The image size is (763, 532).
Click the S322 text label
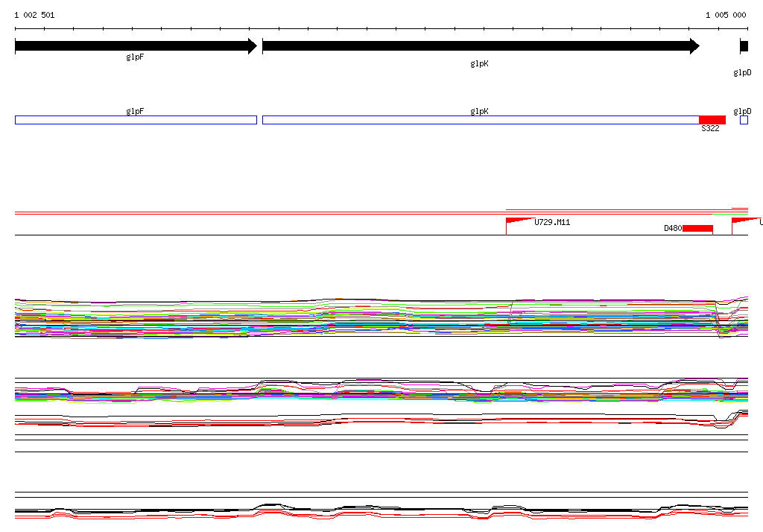[710, 128]
